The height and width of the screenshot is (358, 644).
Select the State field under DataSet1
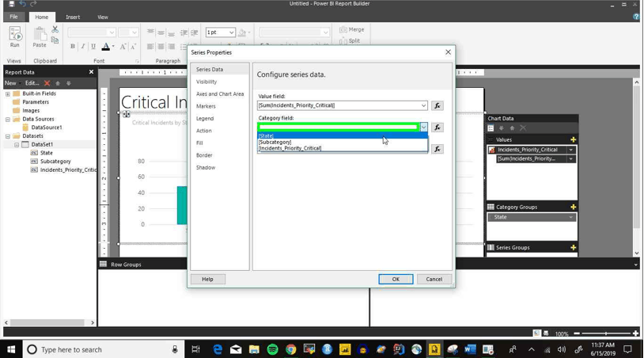[x=46, y=153]
